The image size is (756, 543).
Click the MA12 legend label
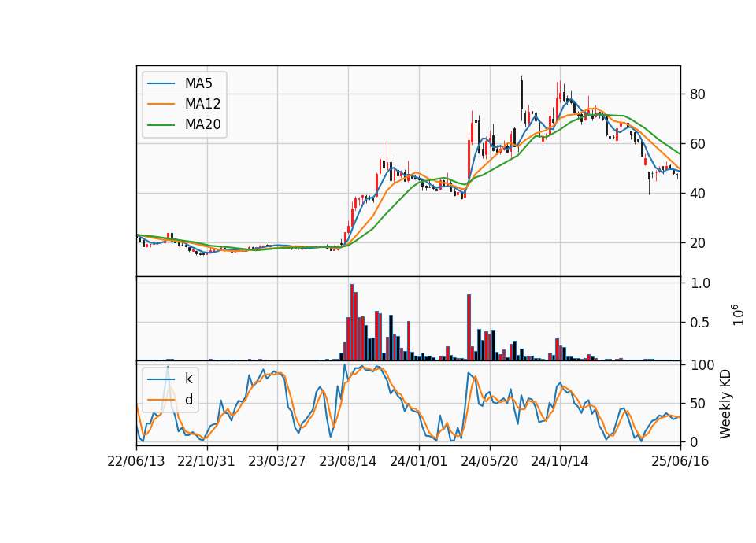(x=202, y=104)
